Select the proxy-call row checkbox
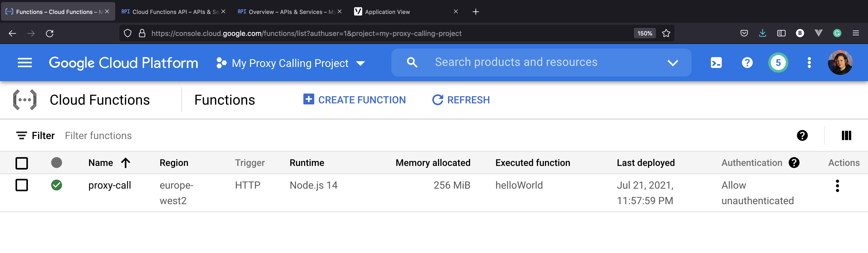The height and width of the screenshot is (253, 868). click(x=22, y=185)
